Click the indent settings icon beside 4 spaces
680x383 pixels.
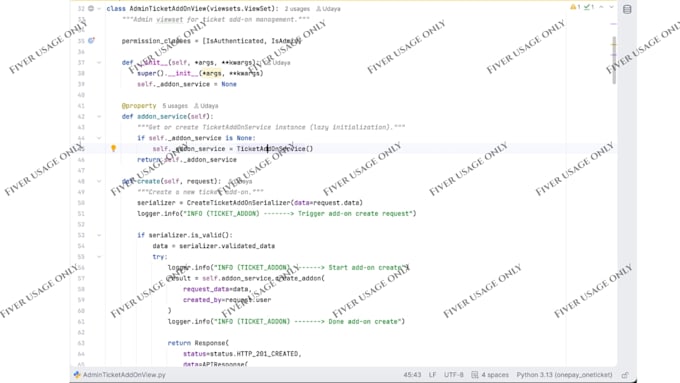[474, 375]
